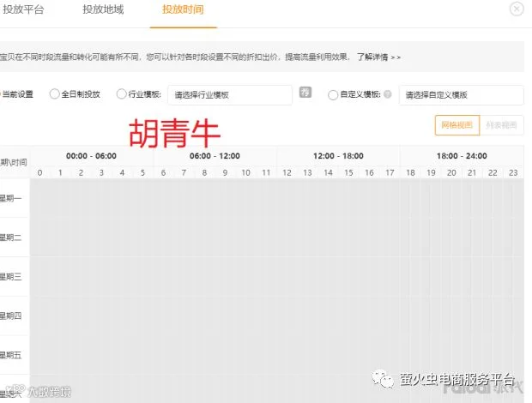
Task: Select the 12:00 - 18:00 time block header
Action: pos(338,156)
